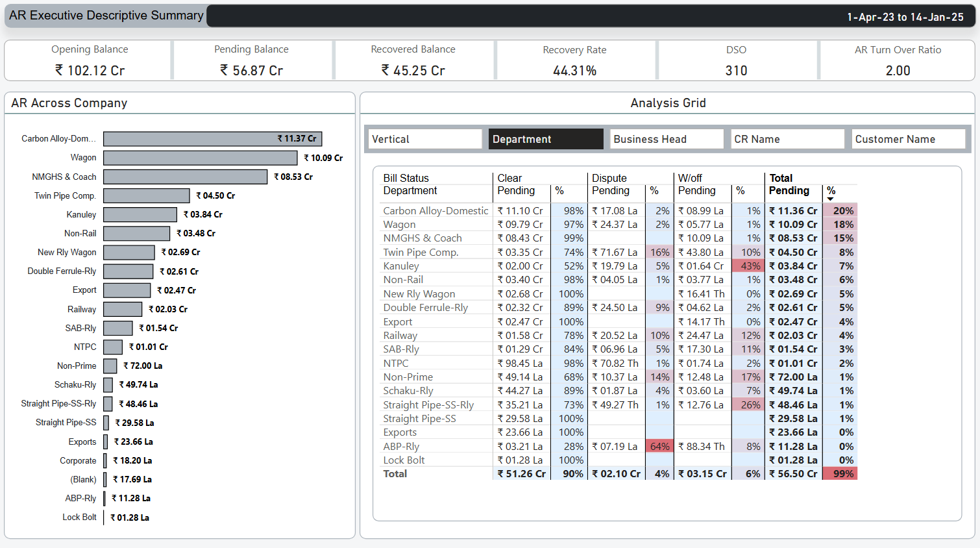This screenshot has width=980, height=548.
Task: Click the Straight Pipe-SS chart label
Action: [66, 422]
